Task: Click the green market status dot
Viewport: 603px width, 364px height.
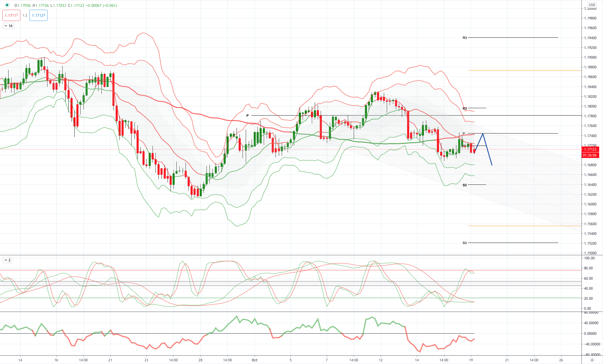Action: [x=7, y=5]
